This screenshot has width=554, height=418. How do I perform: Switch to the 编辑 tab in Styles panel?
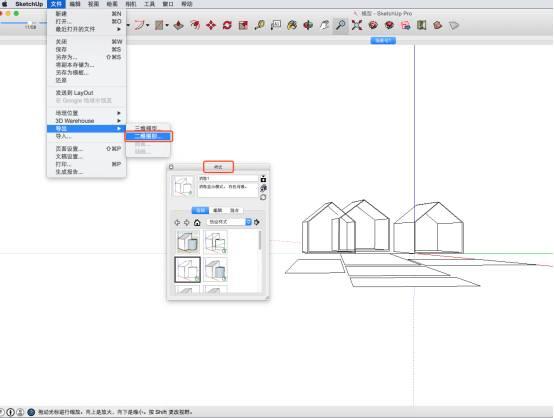pos(217,210)
